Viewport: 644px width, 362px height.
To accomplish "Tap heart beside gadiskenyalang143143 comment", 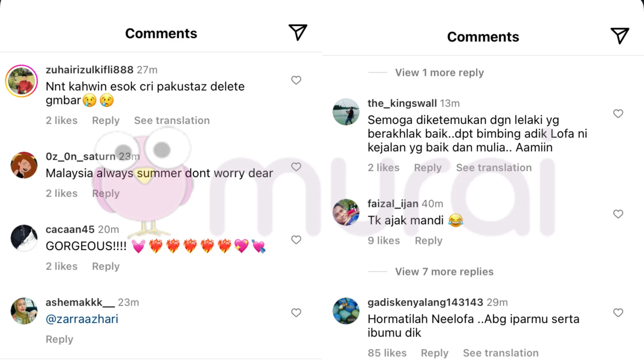I will click(x=618, y=313).
